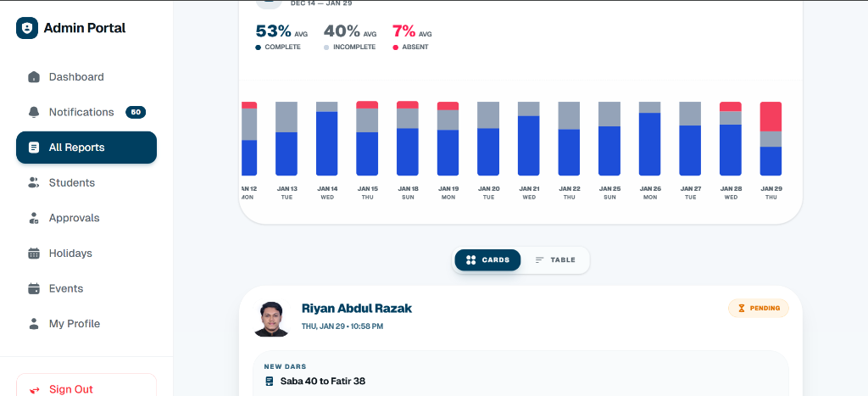Click the notifications count badge 50
The height and width of the screenshot is (396, 868).
pyautogui.click(x=136, y=112)
